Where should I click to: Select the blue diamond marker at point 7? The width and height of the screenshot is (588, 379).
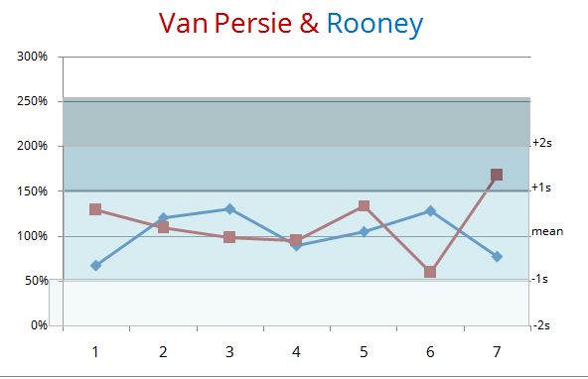(497, 257)
